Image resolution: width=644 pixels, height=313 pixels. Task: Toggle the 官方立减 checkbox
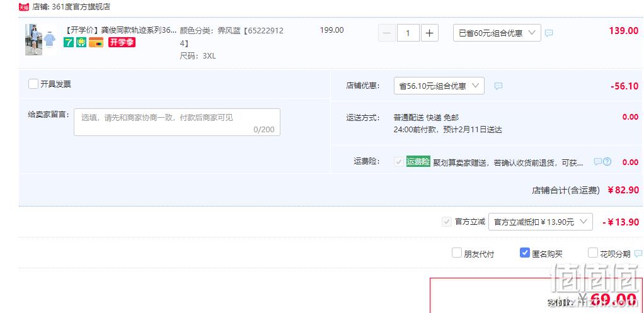446,222
